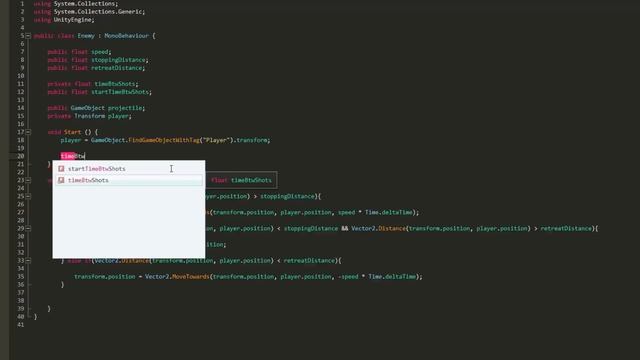The image size is (640, 360).
Task: Collapse the fold marker on line 33
Action: point(28,260)
